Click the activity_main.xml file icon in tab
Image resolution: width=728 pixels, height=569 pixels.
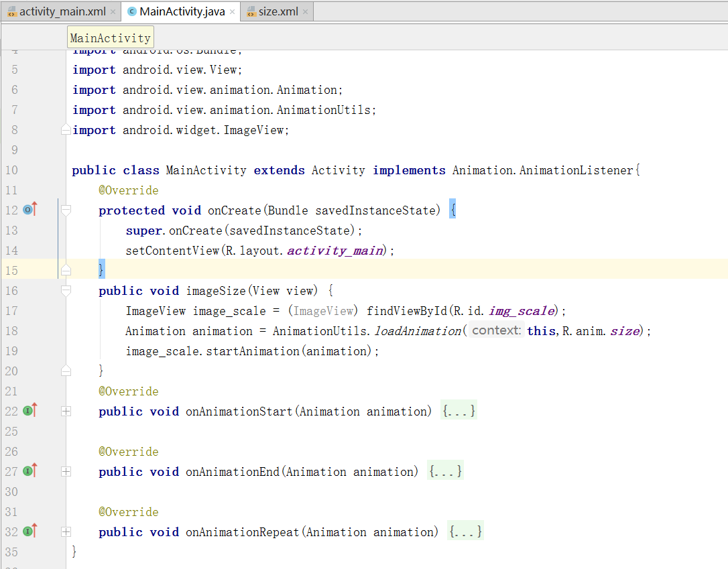[12, 12]
